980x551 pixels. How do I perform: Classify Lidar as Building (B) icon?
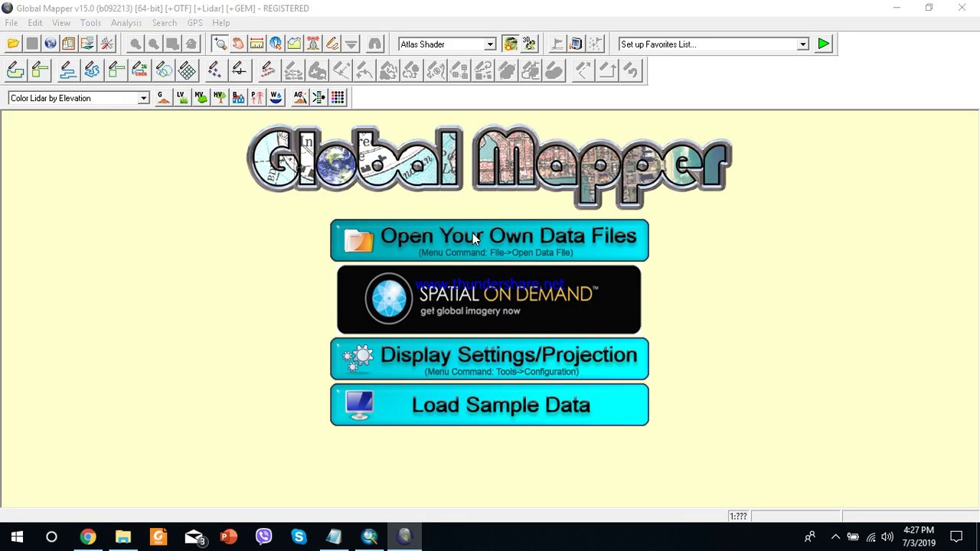[x=238, y=97]
